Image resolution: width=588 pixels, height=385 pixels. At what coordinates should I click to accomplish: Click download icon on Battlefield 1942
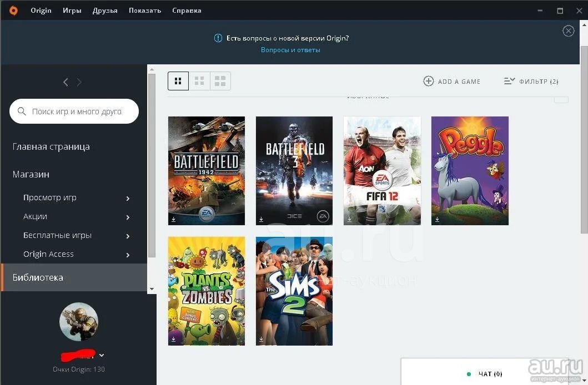(174, 220)
